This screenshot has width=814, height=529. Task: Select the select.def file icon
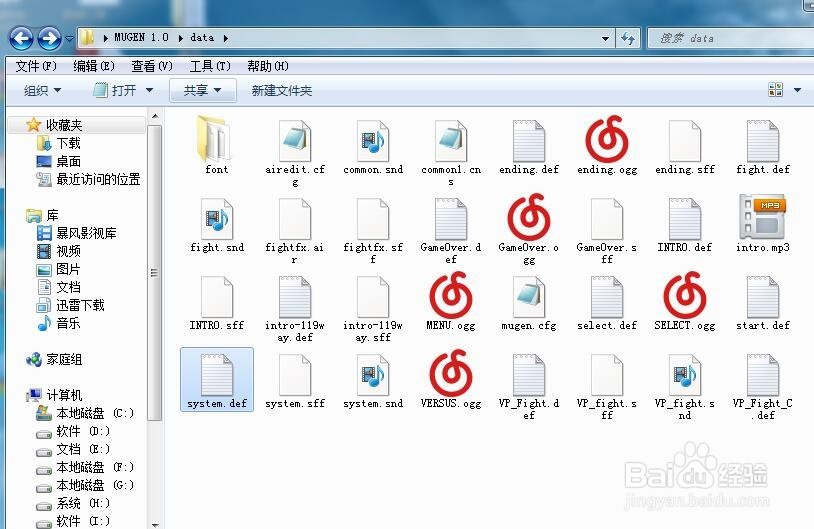607,296
